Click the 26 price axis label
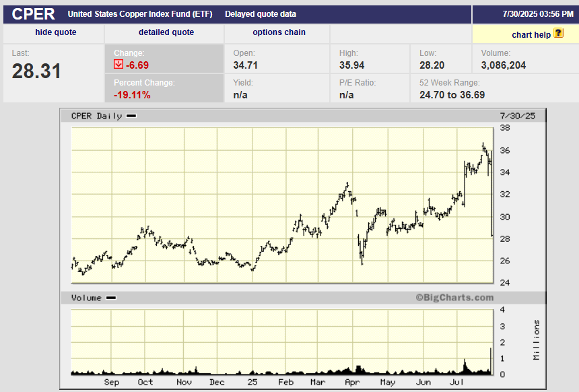579x392 pixels. click(505, 261)
